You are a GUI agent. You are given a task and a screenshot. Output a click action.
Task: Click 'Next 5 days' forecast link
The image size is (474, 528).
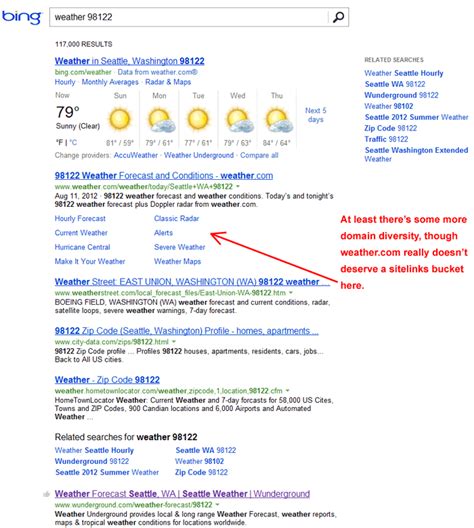pyautogui.click(x=316, y=115)
